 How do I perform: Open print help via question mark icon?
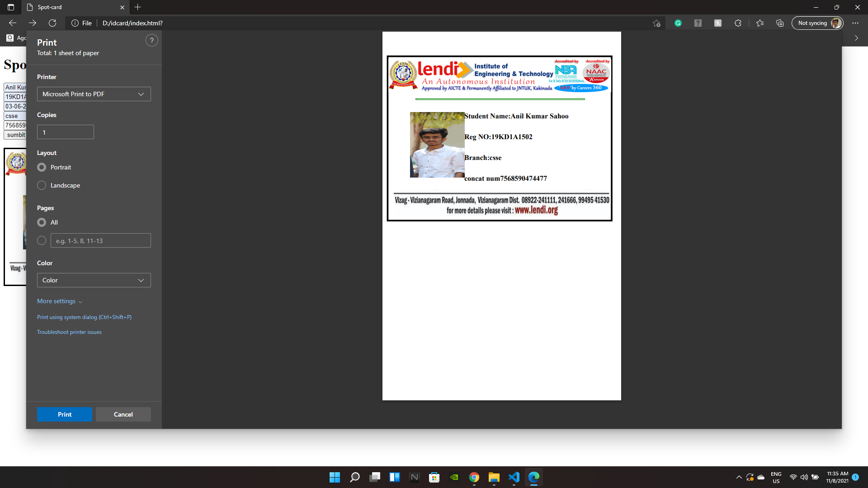tap(151, 40)
